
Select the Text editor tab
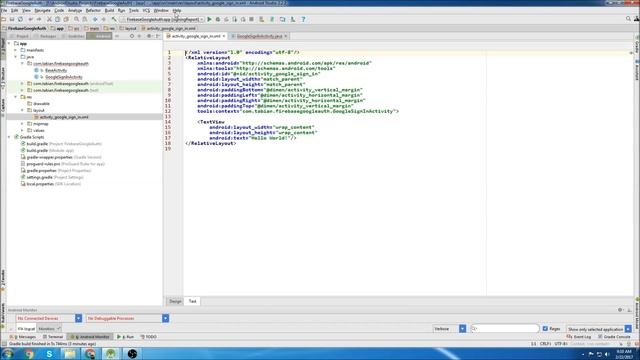(x=192, y=301)
